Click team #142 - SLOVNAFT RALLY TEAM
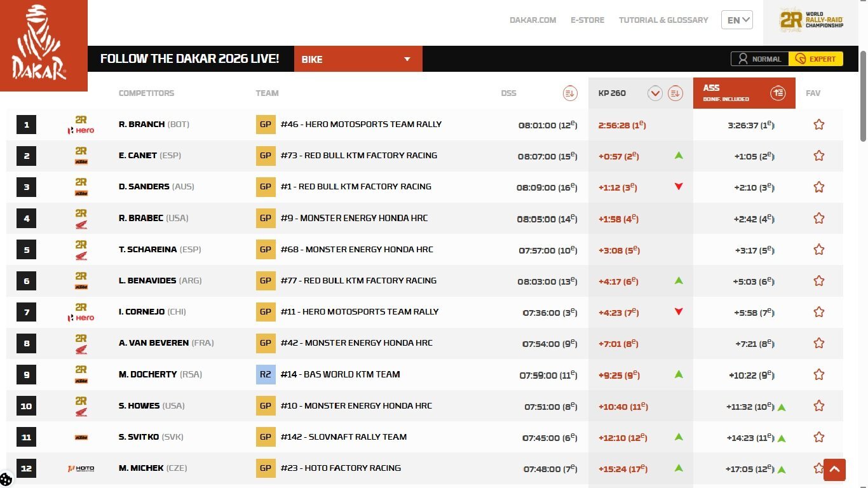Viewport: 868px width, 488px height. (x=343, y=437)
